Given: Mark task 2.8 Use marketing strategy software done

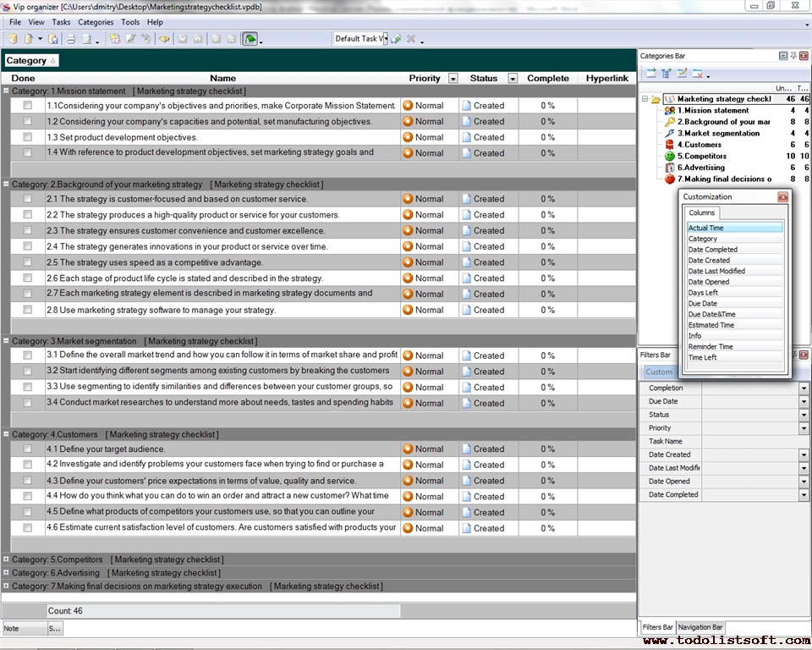Looking at the screenshot, I should coord(28,310).
